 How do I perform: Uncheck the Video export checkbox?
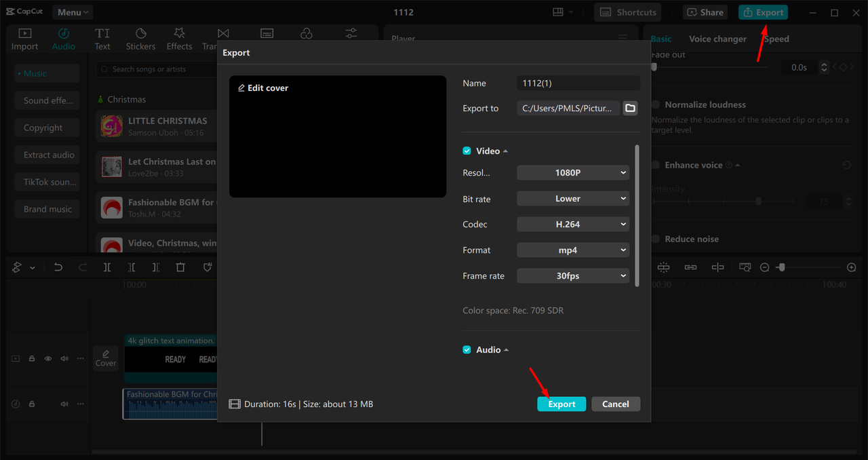coord(467,151)
